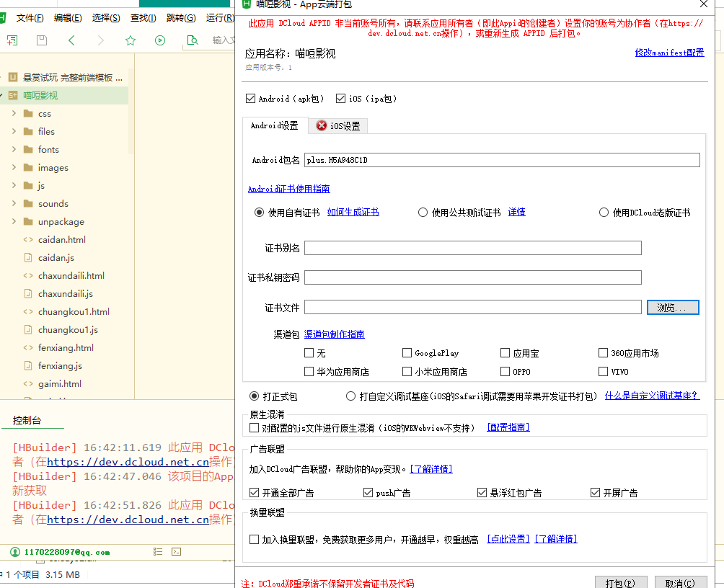724x588 pixels.
Task: Expand the css folder in project tree
Action: pyautogui.click(x=14, y=114)
